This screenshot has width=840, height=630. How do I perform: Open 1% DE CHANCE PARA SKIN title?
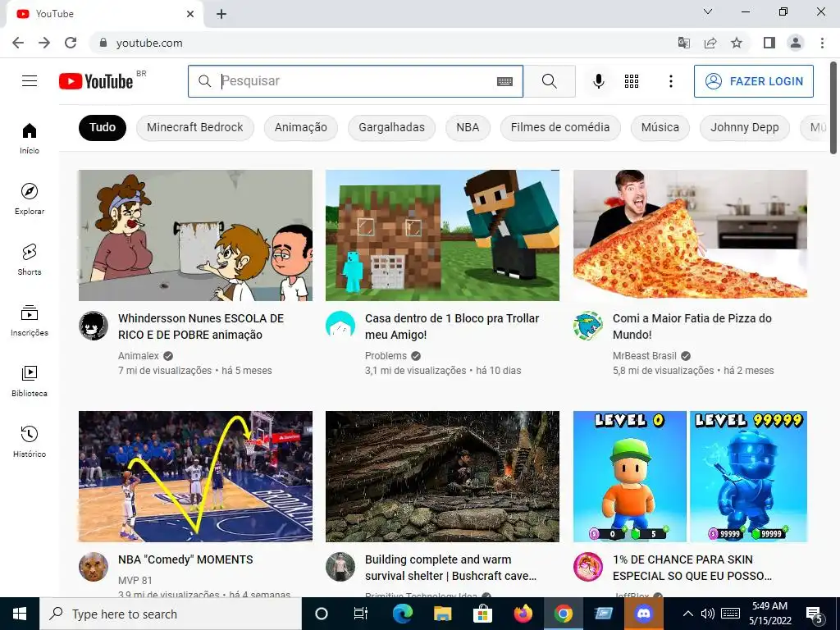(692, 568)
